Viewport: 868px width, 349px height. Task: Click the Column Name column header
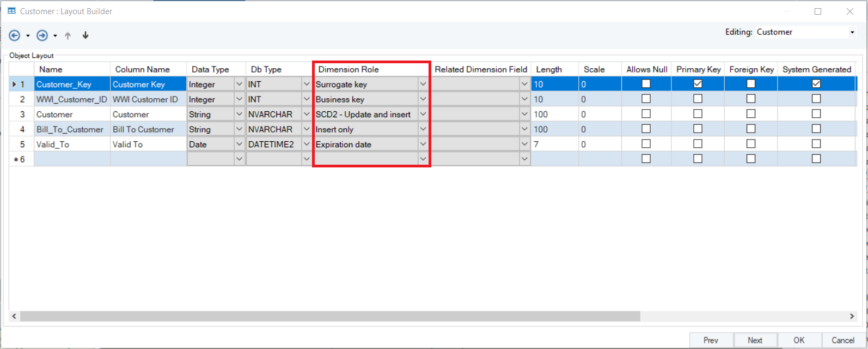(143, 69)
